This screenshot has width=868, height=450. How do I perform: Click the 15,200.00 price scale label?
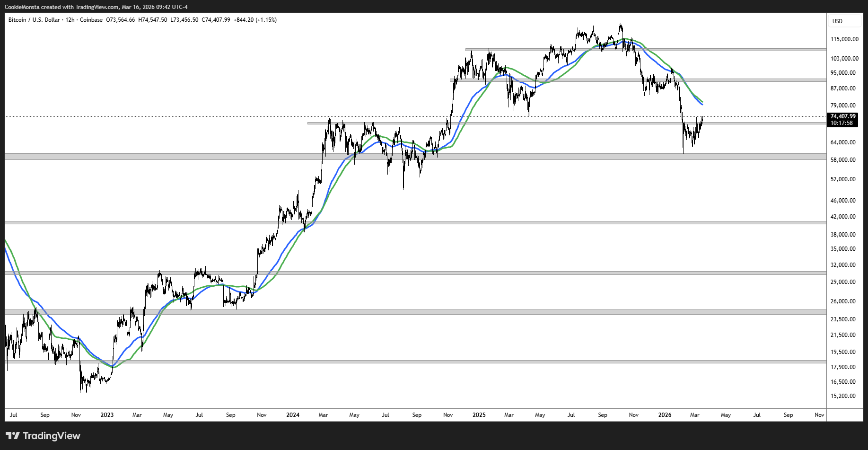click(843, 396)
